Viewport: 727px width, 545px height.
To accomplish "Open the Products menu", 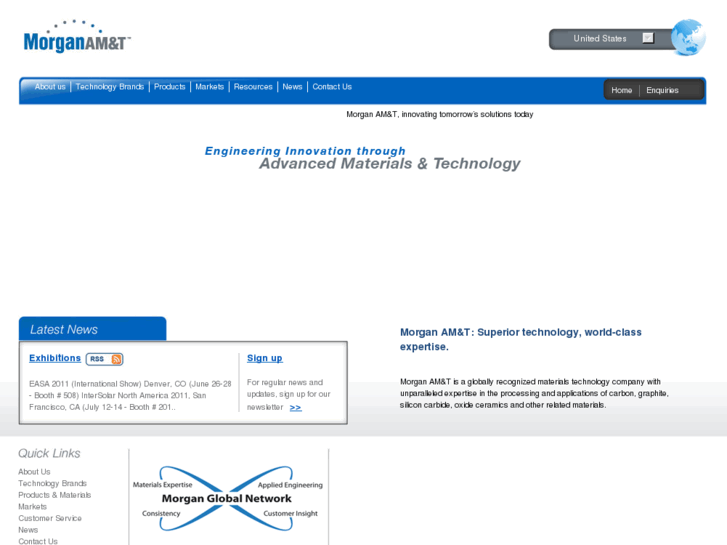I will tap(170, 87).
